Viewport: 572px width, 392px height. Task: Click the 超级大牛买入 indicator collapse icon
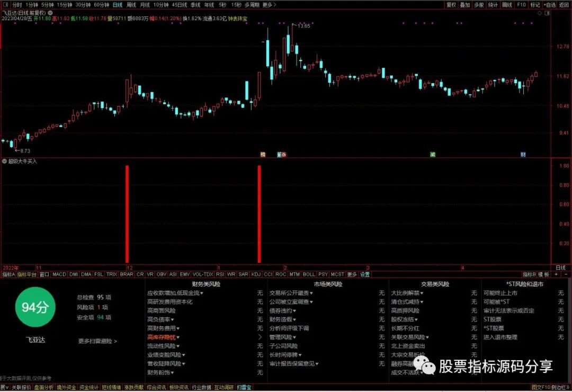click(4, 161)
